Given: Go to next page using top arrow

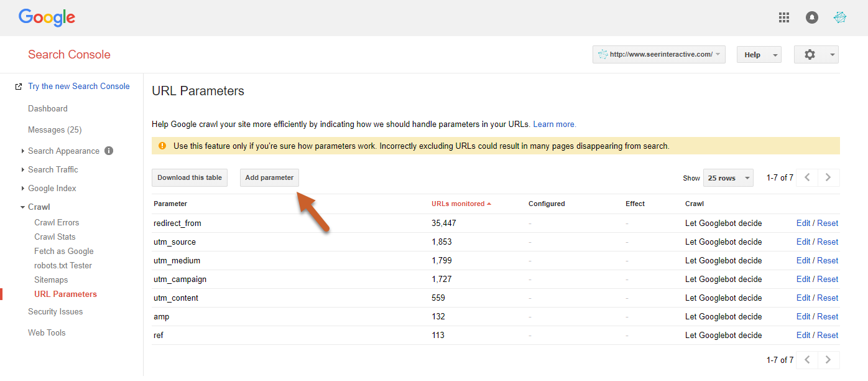Looking at the screenshot, I should pos(828,177).
